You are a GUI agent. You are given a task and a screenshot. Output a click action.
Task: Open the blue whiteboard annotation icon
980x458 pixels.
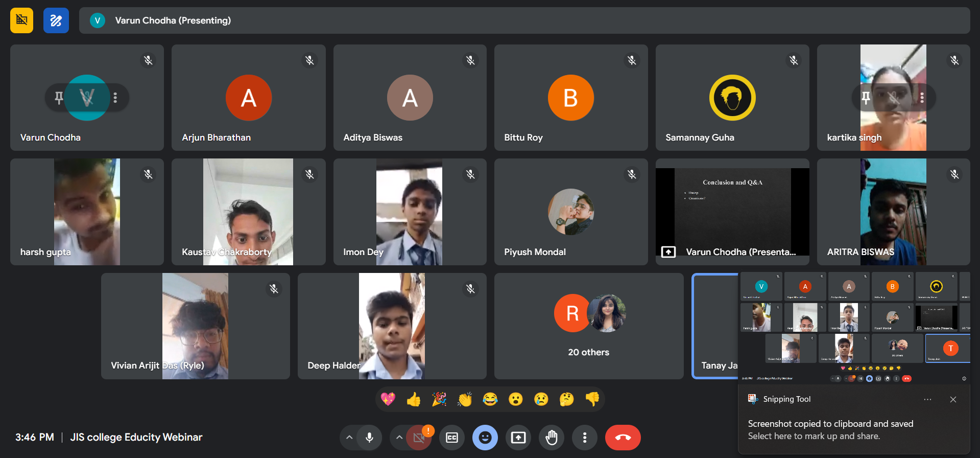click(56, 20)
